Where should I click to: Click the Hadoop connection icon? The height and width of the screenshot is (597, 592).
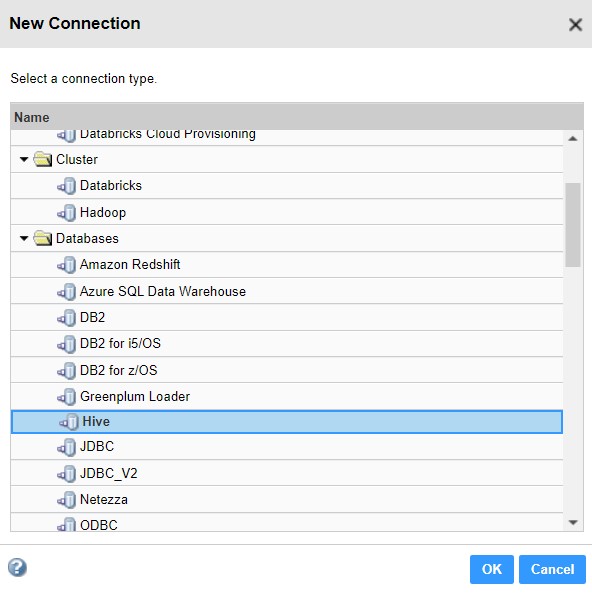[67, 212]
